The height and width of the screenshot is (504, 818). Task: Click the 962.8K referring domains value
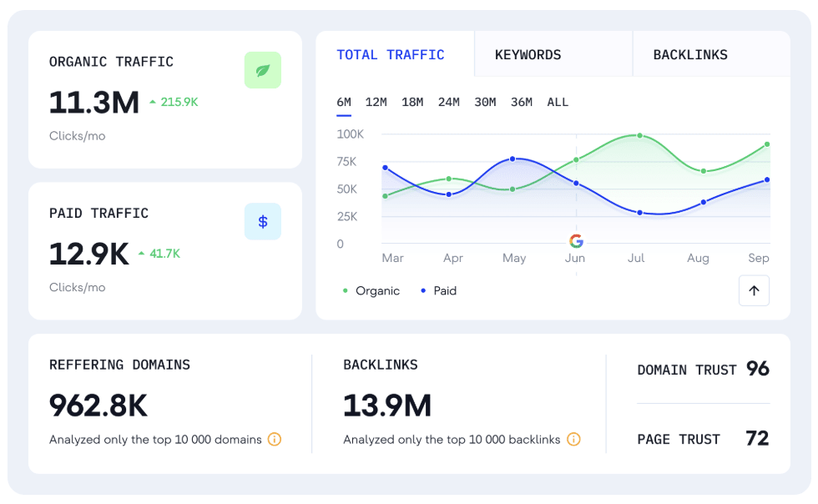pos(98,406)
